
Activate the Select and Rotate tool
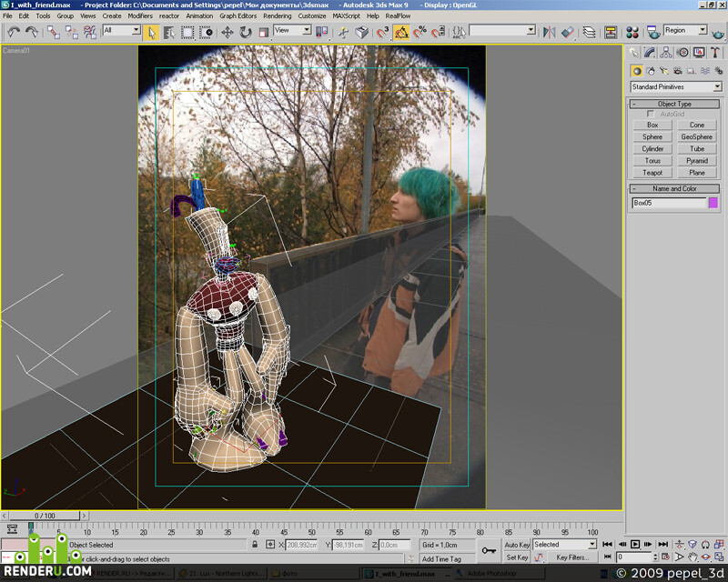click(245, 33)
